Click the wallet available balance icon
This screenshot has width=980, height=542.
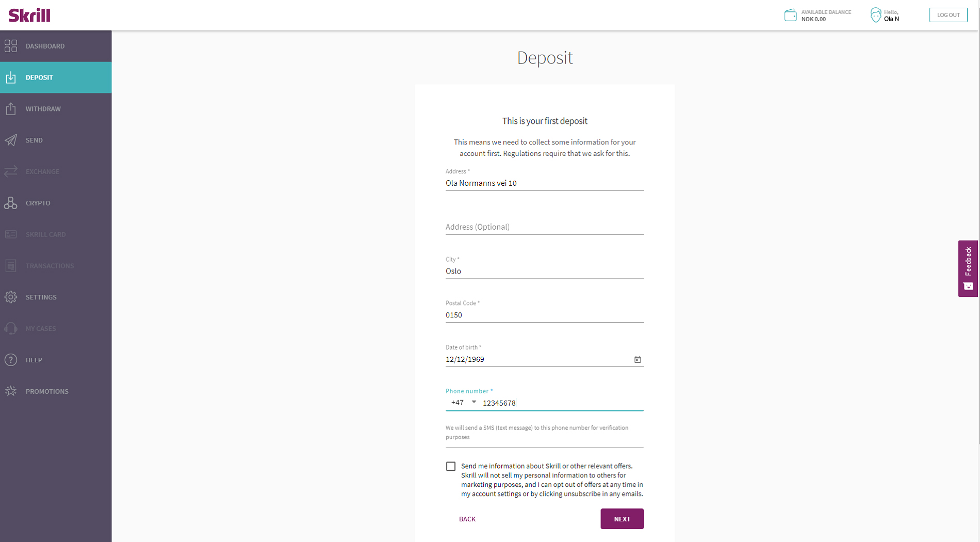point(790,15)
